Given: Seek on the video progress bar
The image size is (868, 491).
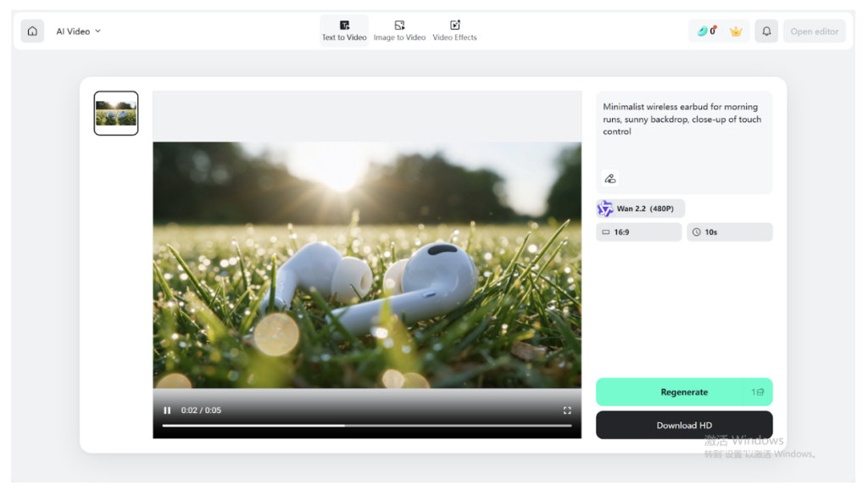Looking at the screenshot, I should [366, 426].
